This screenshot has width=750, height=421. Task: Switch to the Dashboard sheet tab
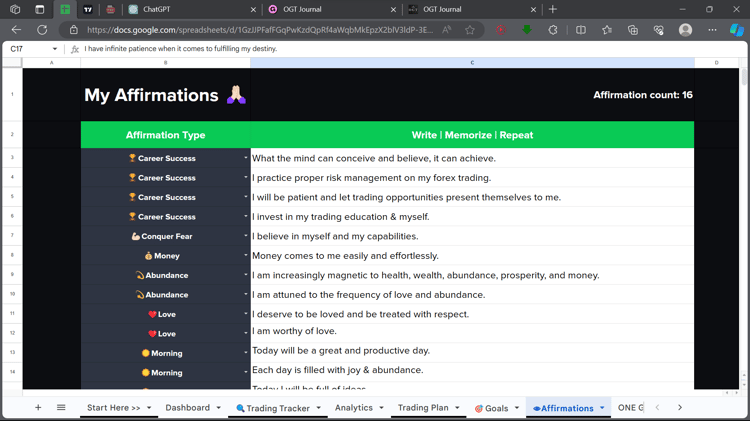coord(188,408)
